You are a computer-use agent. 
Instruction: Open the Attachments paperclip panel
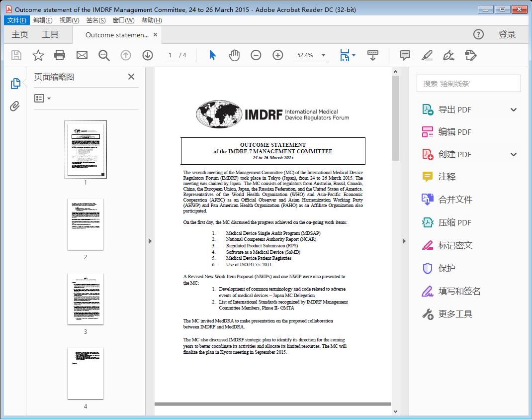[x=14, y=106]
